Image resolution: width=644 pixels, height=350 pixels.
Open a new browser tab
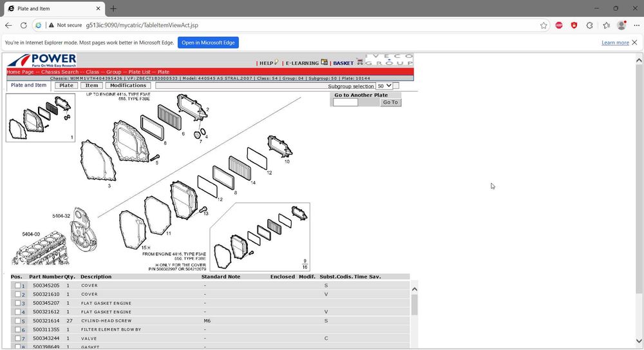click(113, 8)
